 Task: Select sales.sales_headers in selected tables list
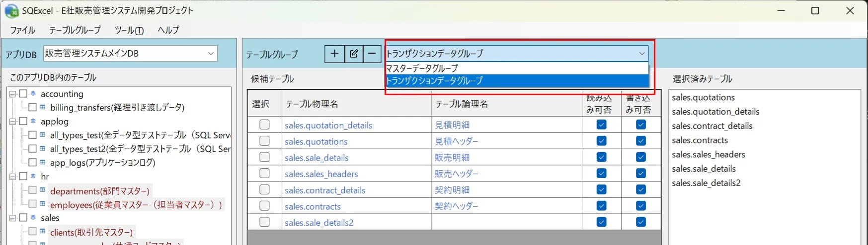[x=708, y=154]
